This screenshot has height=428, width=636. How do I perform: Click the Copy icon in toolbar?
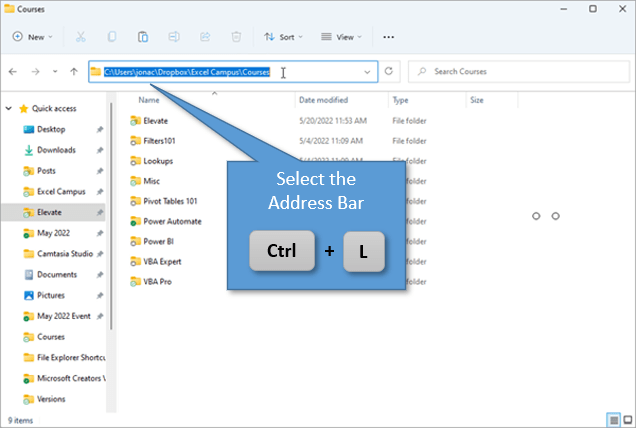coord(111,37)
